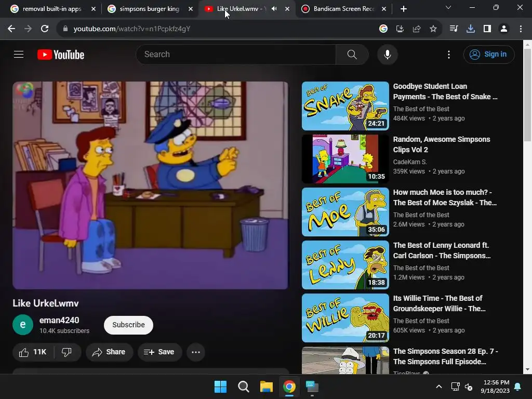This screenshot has height=399, width=532.
Task: Open the Best of Snake thumbnail
Action: click(345, 106)
